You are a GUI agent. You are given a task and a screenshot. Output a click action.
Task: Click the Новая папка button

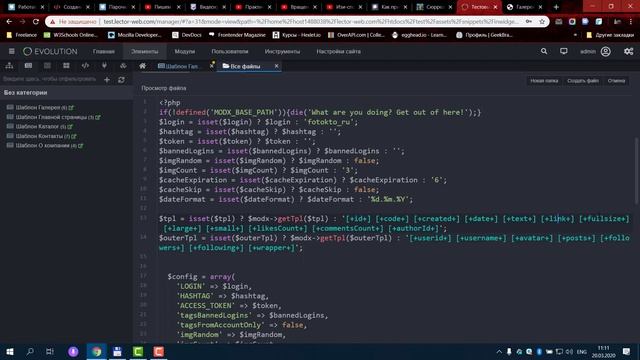[x=544, y=81]
